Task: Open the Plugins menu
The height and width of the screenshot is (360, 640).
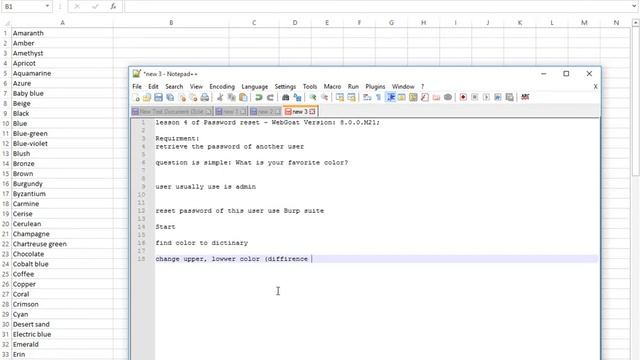Action: 375,87
